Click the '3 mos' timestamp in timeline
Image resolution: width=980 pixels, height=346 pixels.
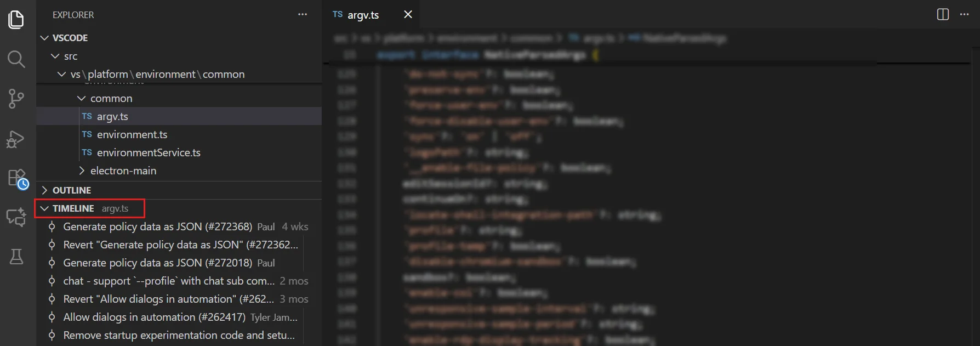click(x=294, y=299)
